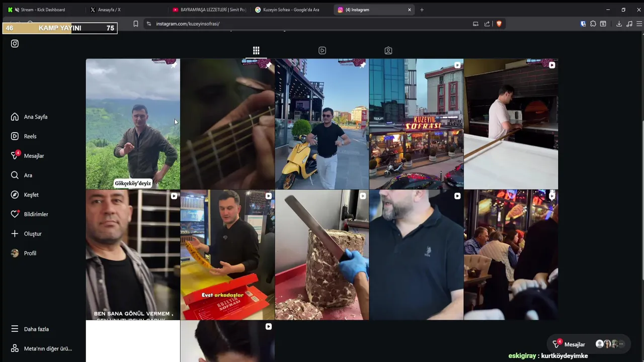This screenshot has width=644, height=362.
Task: Open a new browser tab
Action: [x=422, y=10]
